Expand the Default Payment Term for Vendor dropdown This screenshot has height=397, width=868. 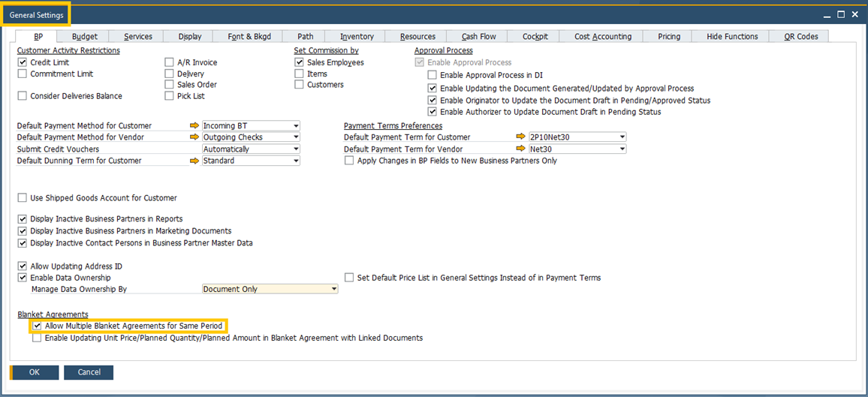[622, 149]
